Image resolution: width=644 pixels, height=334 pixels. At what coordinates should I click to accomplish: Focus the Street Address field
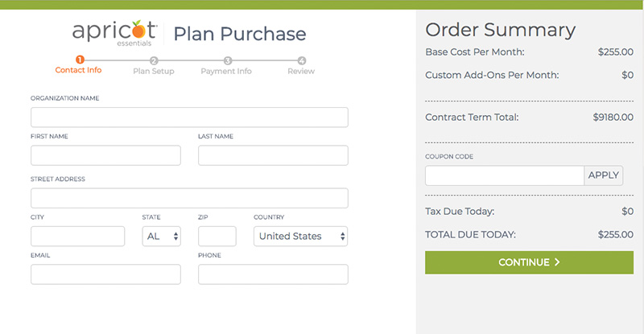[x=189, y=198]
